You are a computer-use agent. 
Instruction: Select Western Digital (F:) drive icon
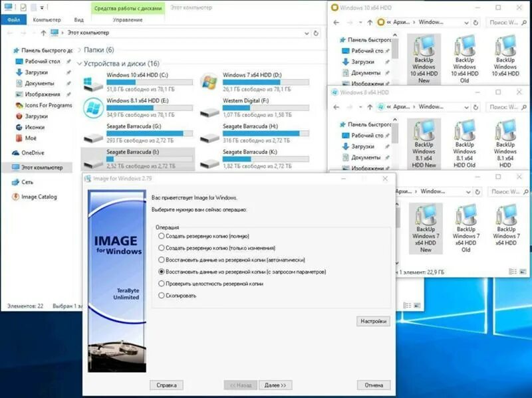coord(209,112)
